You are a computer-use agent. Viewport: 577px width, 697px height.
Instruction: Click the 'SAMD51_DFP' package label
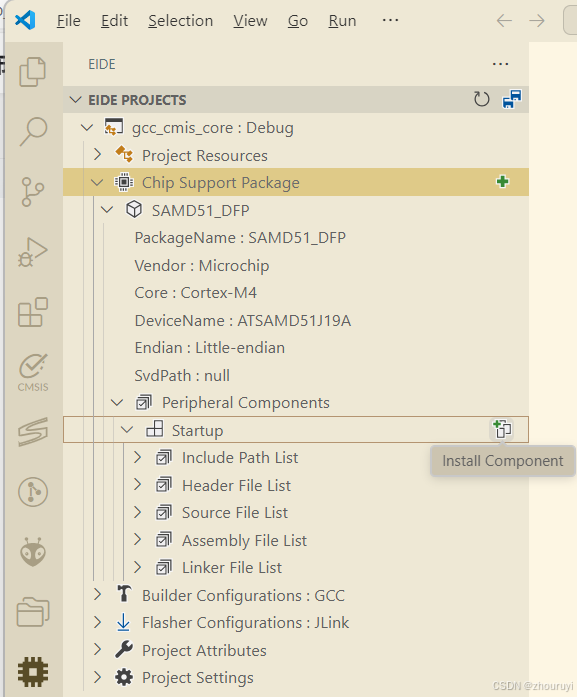click(200, 210)
